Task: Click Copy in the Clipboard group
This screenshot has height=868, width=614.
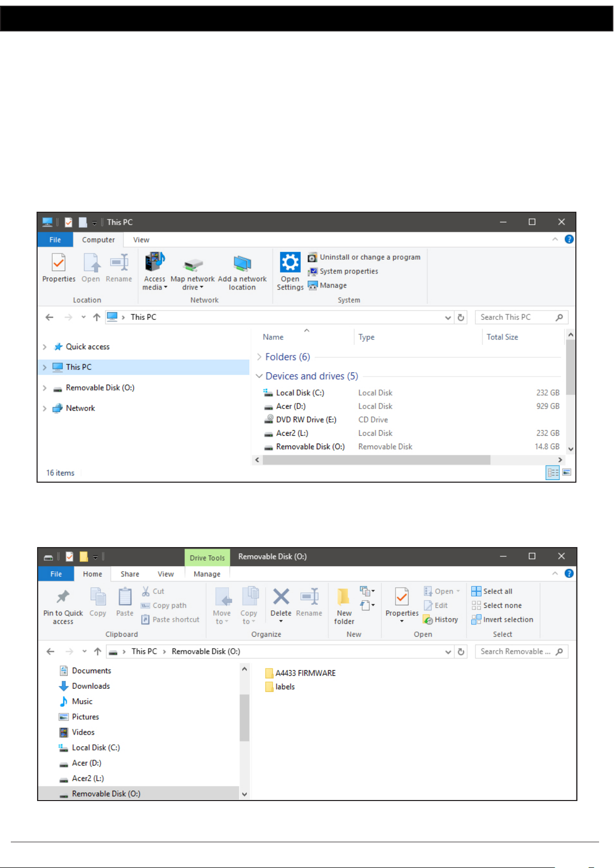Action: pyautogui.click(x=98, y=602)
